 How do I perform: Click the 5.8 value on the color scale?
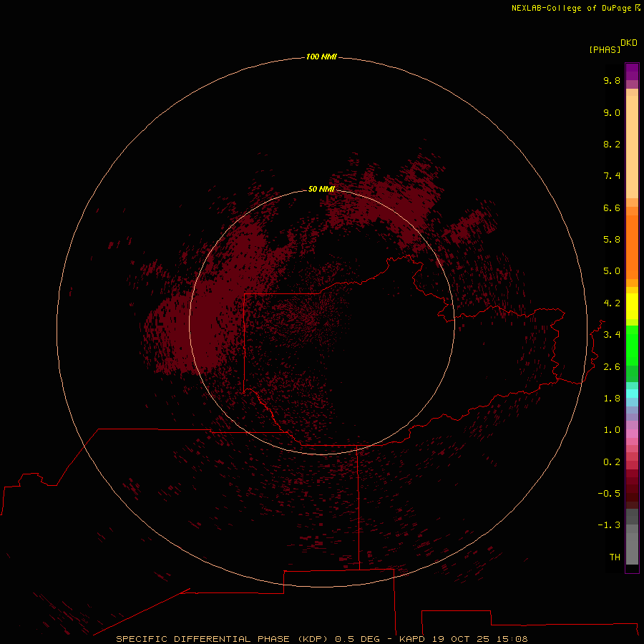coord(612,240)
